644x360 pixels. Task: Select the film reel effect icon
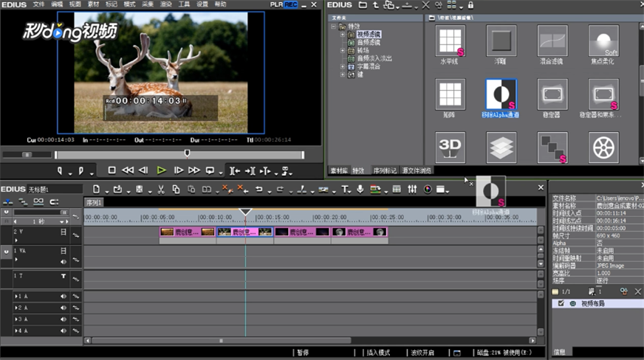point(604,148)
